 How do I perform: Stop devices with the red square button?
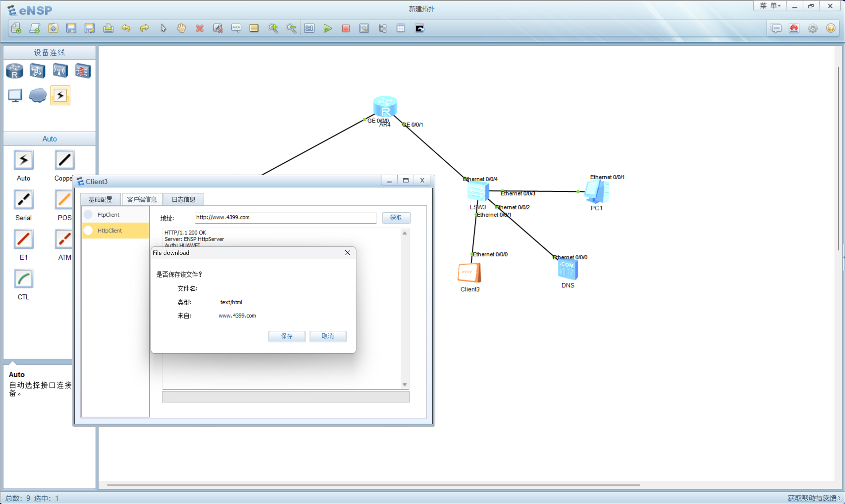[x=346, y=28]
